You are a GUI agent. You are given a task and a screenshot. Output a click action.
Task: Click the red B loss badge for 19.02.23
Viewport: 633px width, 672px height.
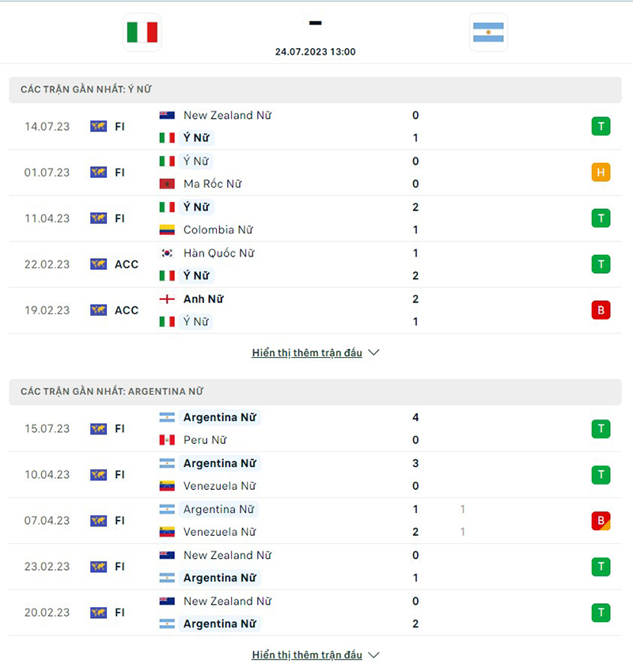click(x=601, y=310)
